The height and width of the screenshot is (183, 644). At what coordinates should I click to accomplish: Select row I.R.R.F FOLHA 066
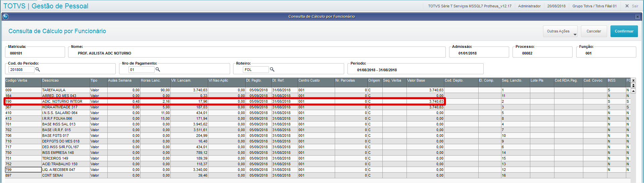(318, 118)
